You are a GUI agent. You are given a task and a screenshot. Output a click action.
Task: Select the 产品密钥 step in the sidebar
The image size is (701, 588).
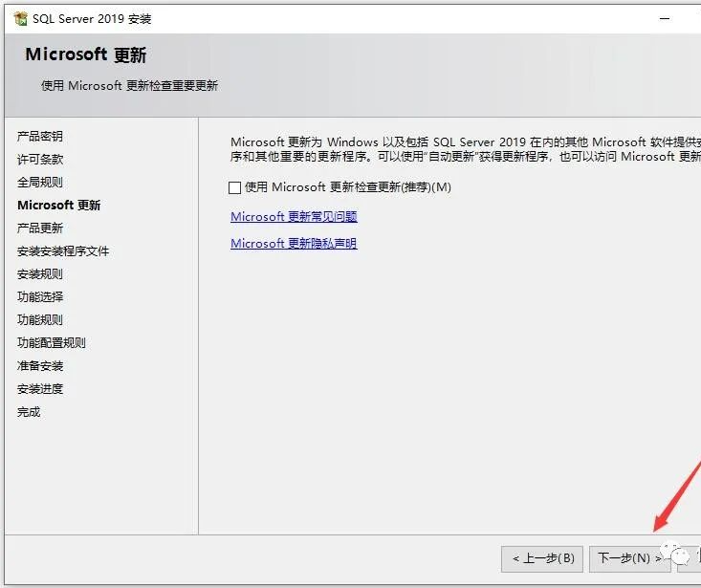pos(40,137)
